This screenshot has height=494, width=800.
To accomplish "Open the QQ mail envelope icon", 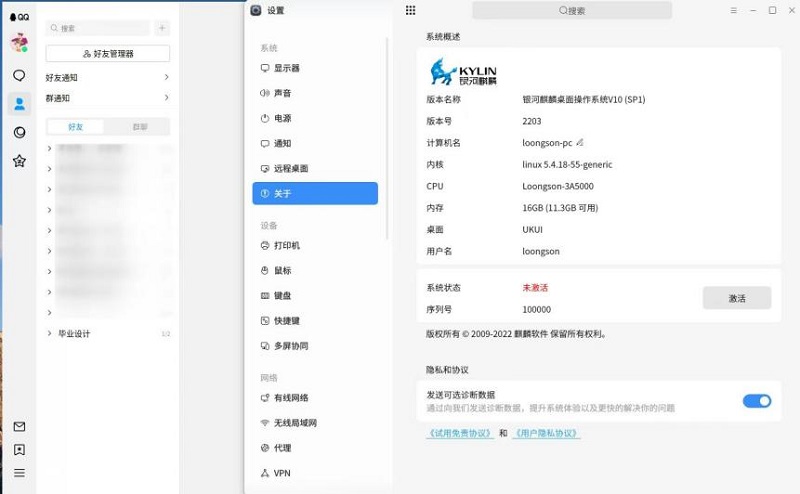I will click(x=19, y=427).
